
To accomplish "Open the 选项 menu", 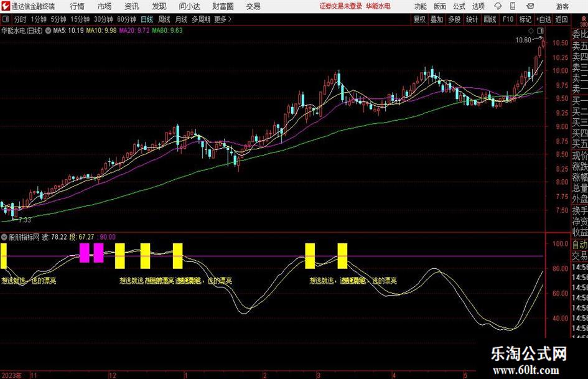I will [x=478, y=6].
